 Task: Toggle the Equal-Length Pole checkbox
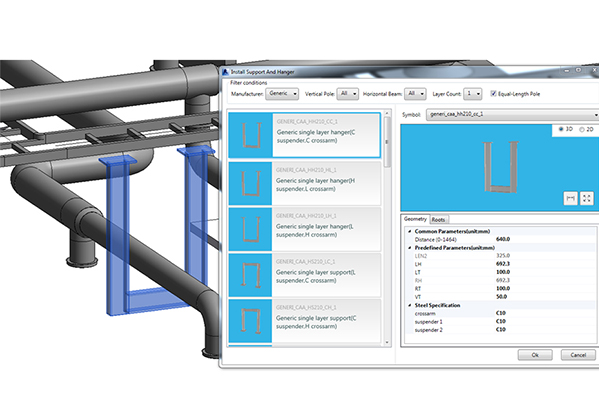tap(493, 93)
